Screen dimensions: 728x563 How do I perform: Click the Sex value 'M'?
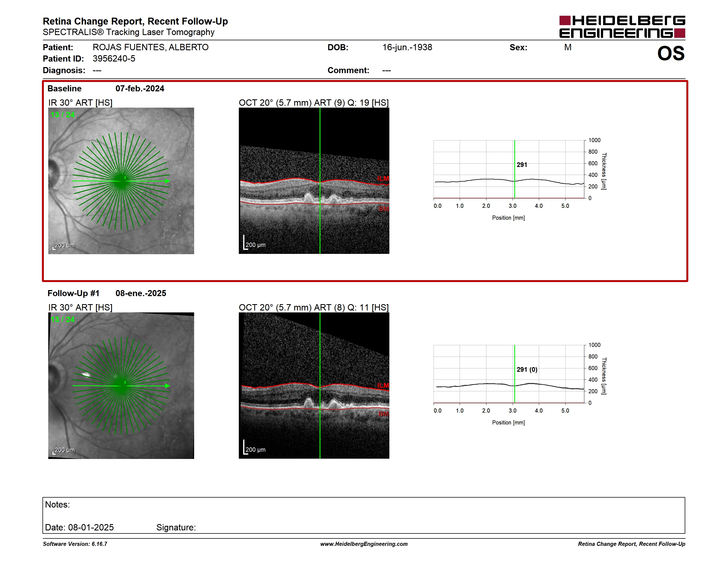[x=568, y=47]
